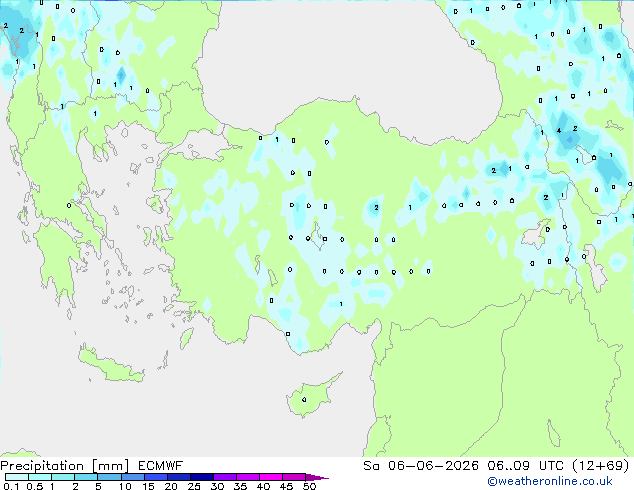Image resolution: width=634 pixels, height=490 pixels.
Task: Click the legend value '0.1'
Action: point(12,486)
